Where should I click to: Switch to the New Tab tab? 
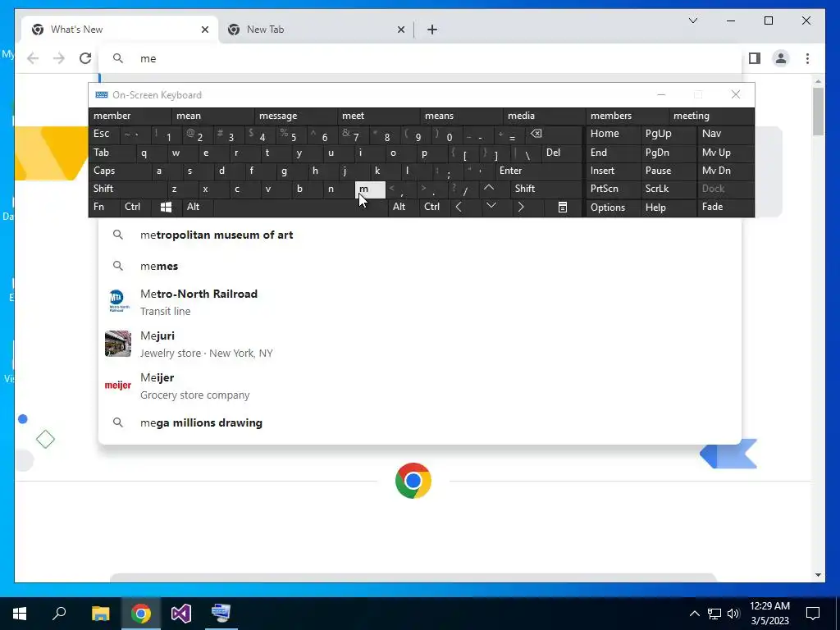[x=316, y=30]
